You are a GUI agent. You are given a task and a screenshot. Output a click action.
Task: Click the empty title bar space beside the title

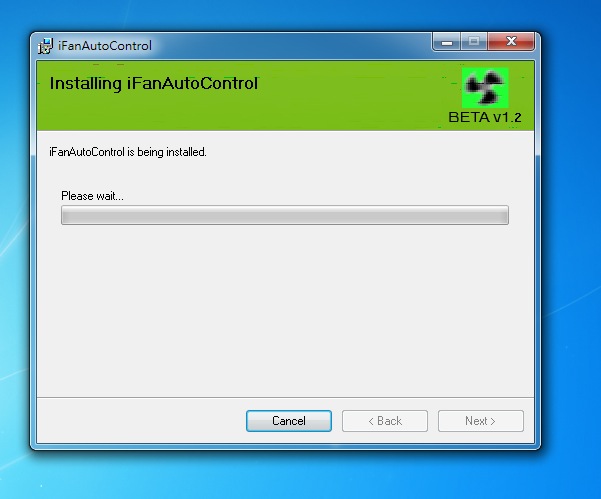click(x=291, y=46)
